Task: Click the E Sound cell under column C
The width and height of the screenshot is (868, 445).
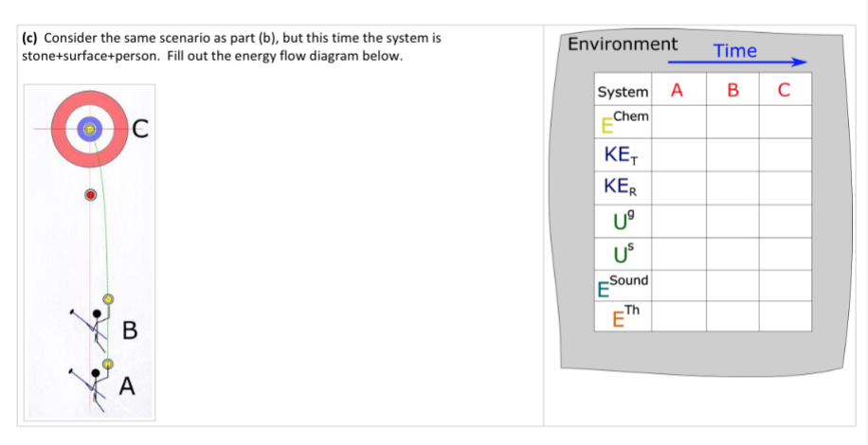Action: [785, 286]
